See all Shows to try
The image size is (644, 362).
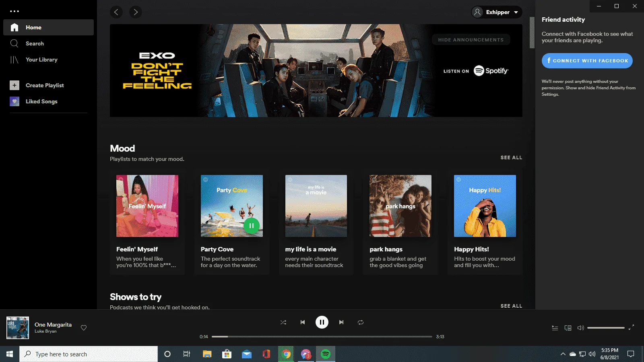coord(511,306)
